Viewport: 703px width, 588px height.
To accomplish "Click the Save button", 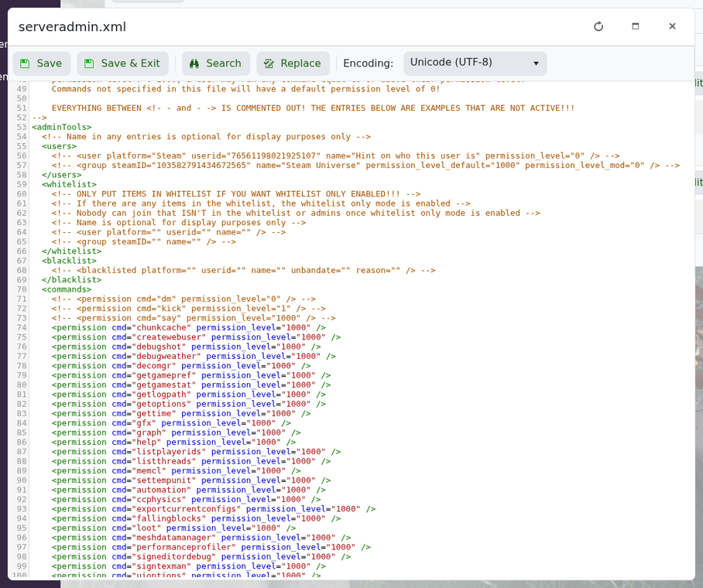I will [41, 63].
